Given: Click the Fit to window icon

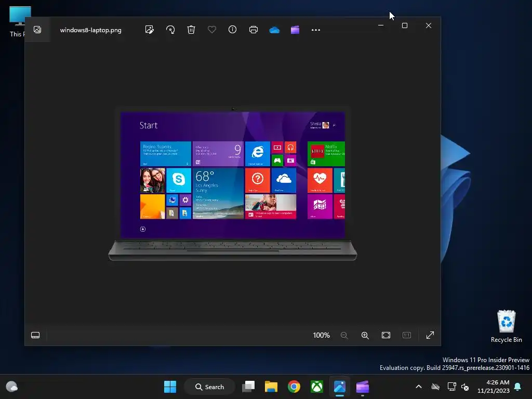Looking at the screenshot, I should click(386, 335).
